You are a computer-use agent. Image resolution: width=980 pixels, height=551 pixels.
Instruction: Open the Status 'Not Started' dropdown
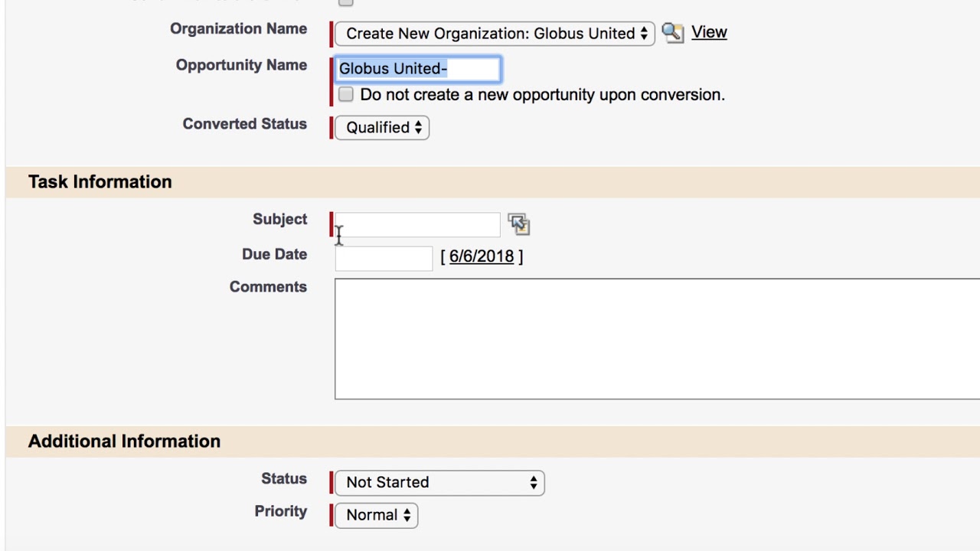point(439,483)
